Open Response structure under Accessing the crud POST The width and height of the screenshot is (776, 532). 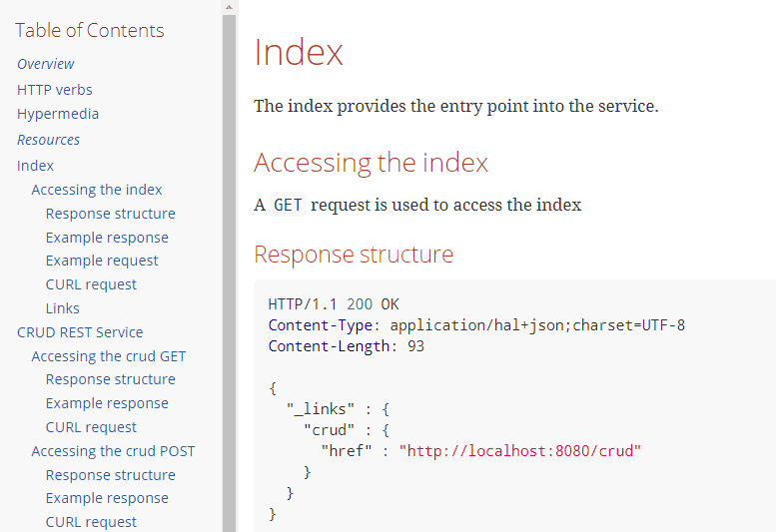tap(110, 475)
